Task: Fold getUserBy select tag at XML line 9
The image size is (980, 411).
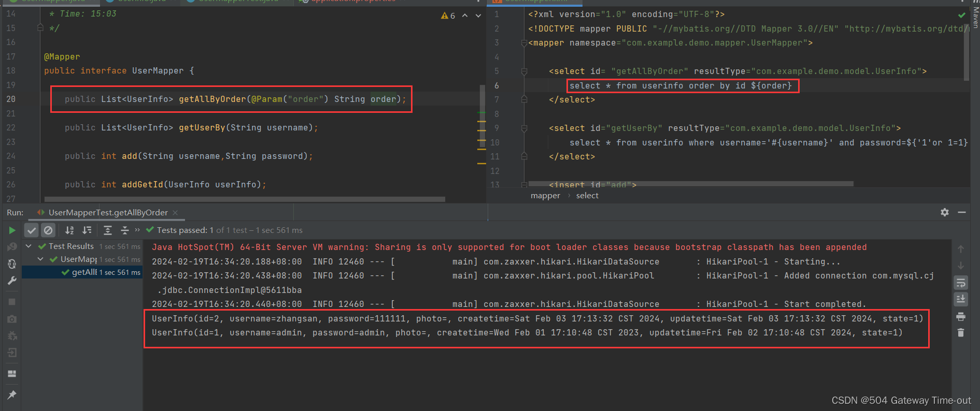Action: point(524,128)
